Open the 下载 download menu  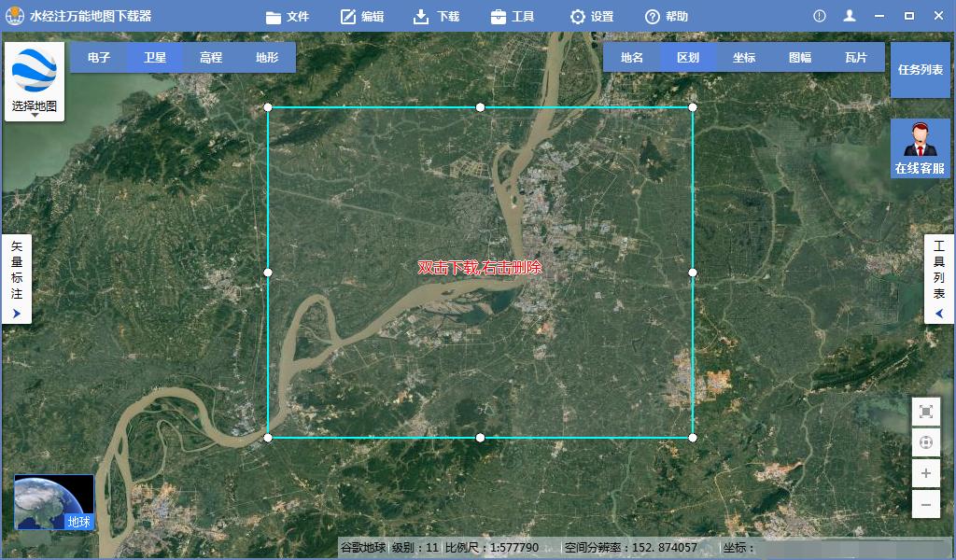(x=436, y=16)
